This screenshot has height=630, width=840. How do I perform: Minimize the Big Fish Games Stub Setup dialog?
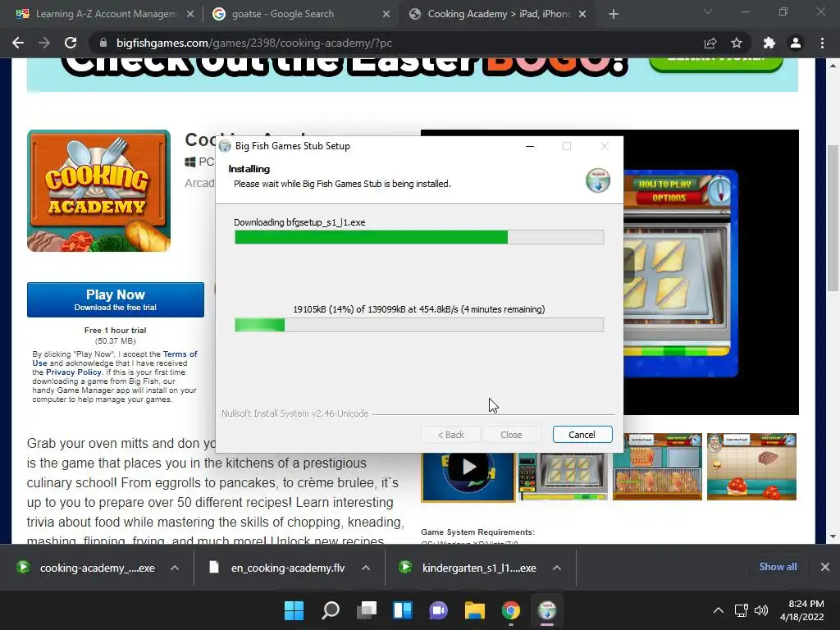pos(530,146)
